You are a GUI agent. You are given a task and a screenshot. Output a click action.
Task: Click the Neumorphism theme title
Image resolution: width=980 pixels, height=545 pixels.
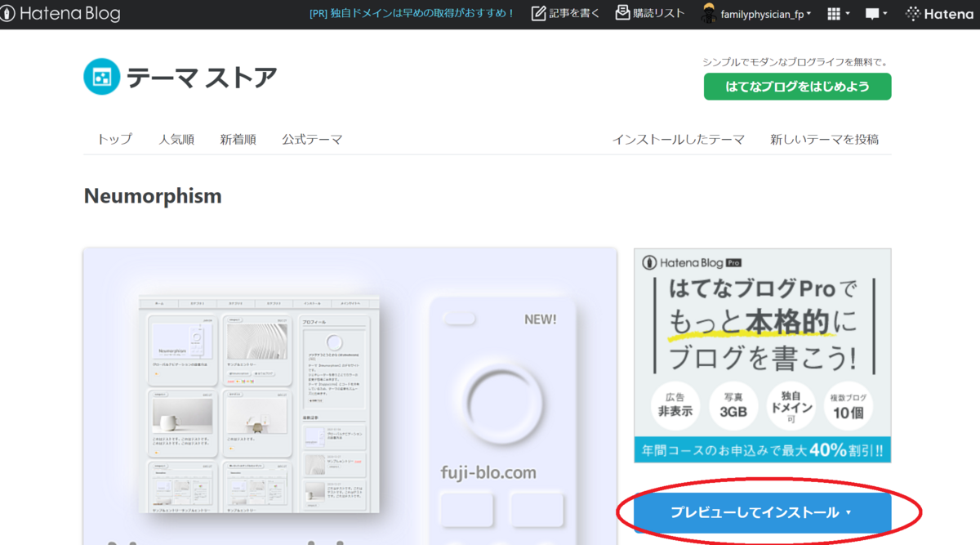pos(153,196)
